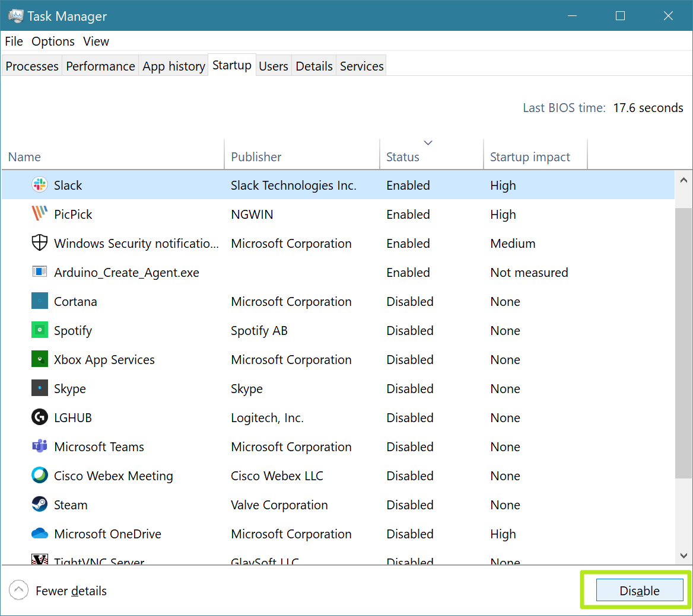This screenshot has height=616, width=693.
Task: Click the Status column sort chevron
Action: (x=428, y=142)
